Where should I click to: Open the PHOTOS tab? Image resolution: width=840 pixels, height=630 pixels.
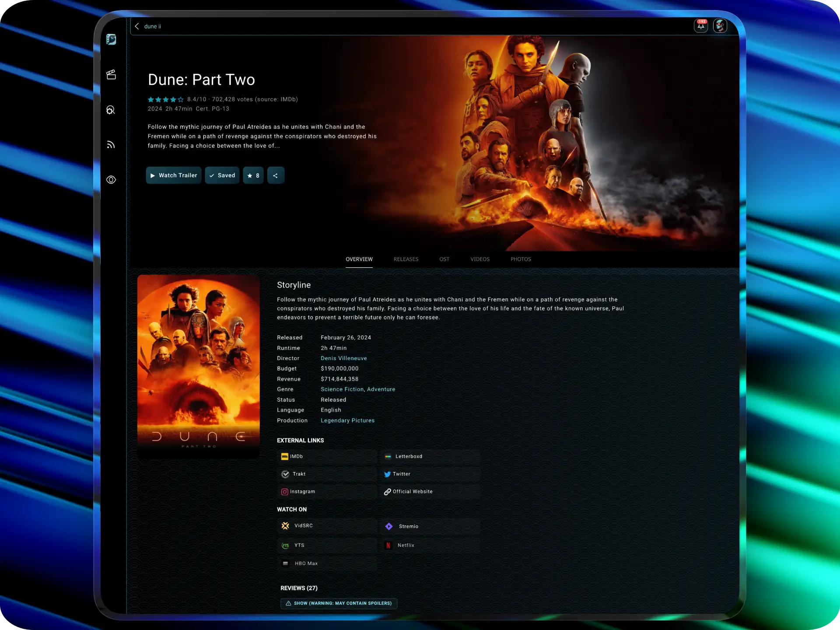tap(521, 259)
